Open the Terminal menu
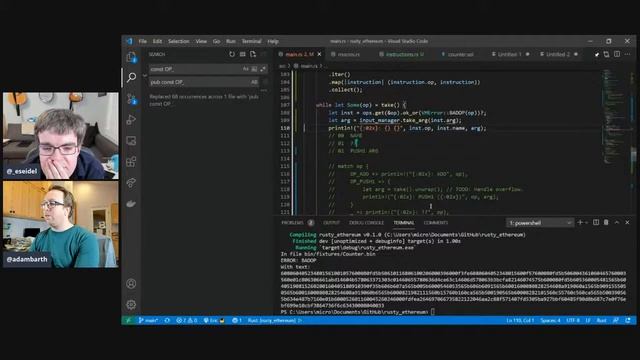 (x=251, y=41)
